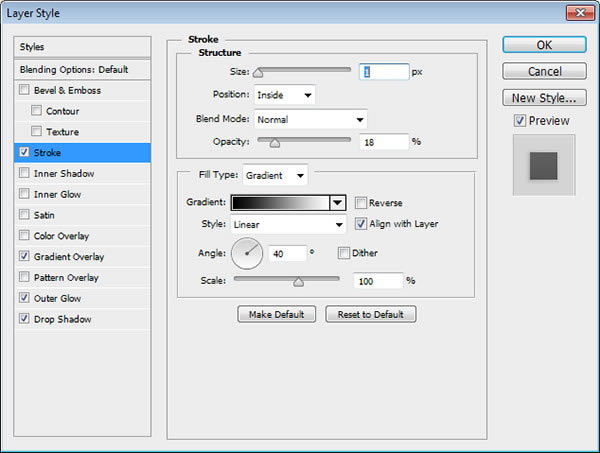Tick the Texture checkbox
This screenshot has width=600, height=453.
pyautogui.click(x=36, y=131)
